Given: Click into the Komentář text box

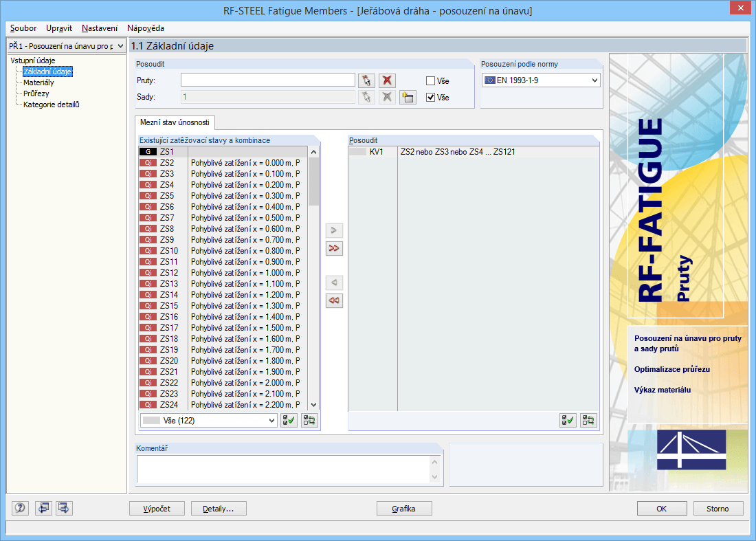Looking at the screenshot, I should tap(285, 469).
